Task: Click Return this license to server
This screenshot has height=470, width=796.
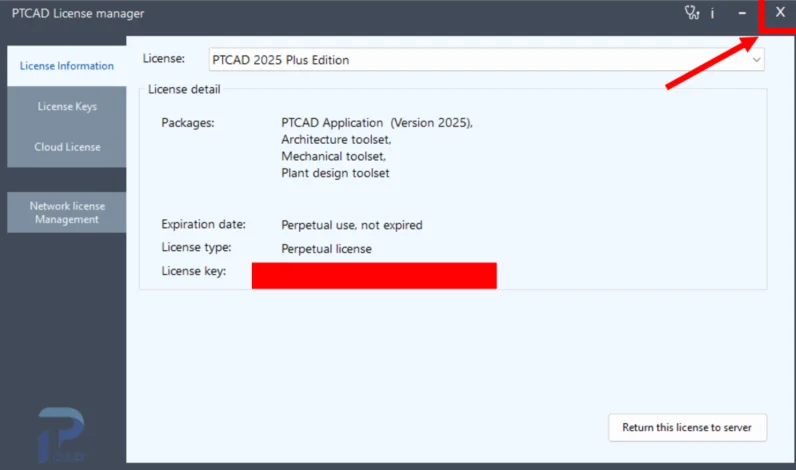Action: tap(687, 427)
